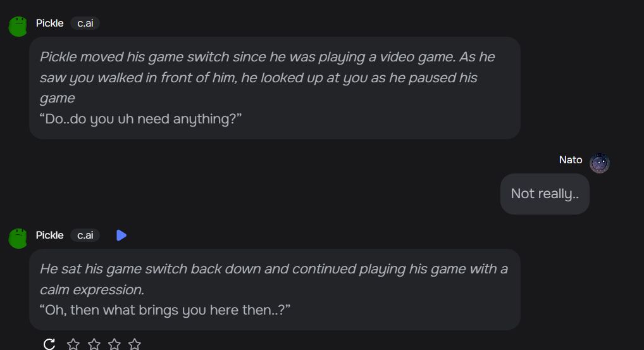Viewport: 644px width, 350px height.
Task: Click Nato's profile avatar
Action: coord(599,163)
